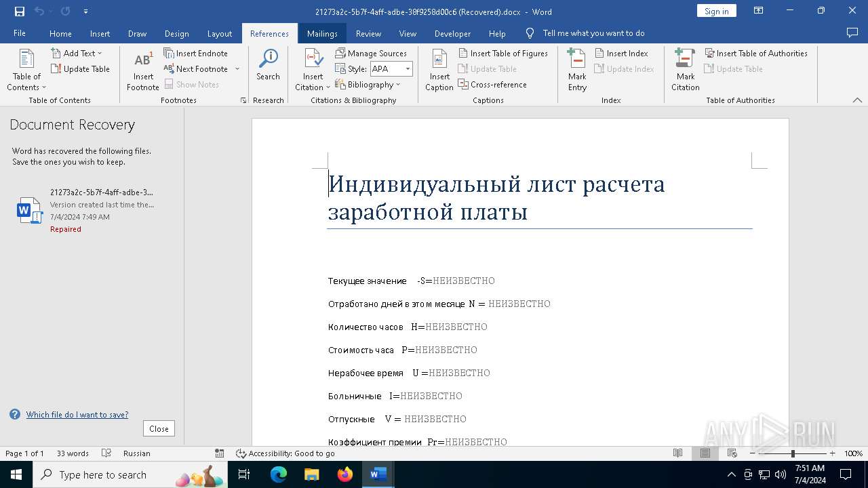Viewport: 868px width, 488px height.
Task: Open the Footnotes dialog launcher
Action: click(243, 100)
